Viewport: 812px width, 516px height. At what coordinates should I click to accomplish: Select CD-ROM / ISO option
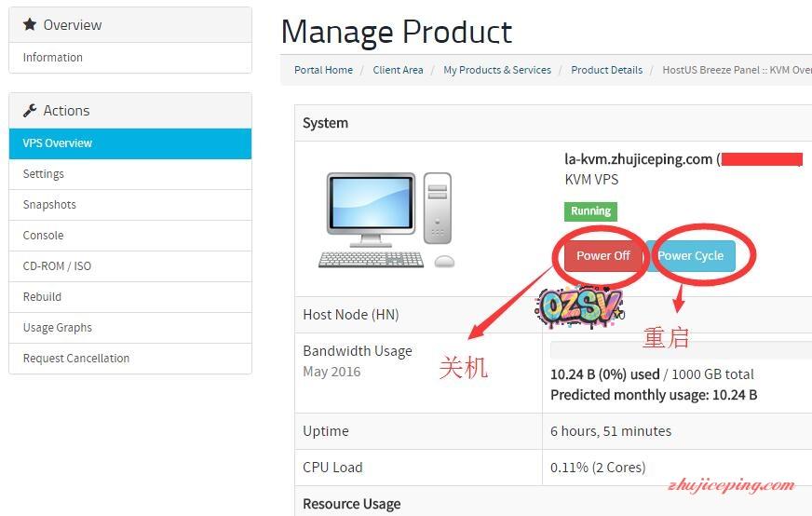click(58, 266)
